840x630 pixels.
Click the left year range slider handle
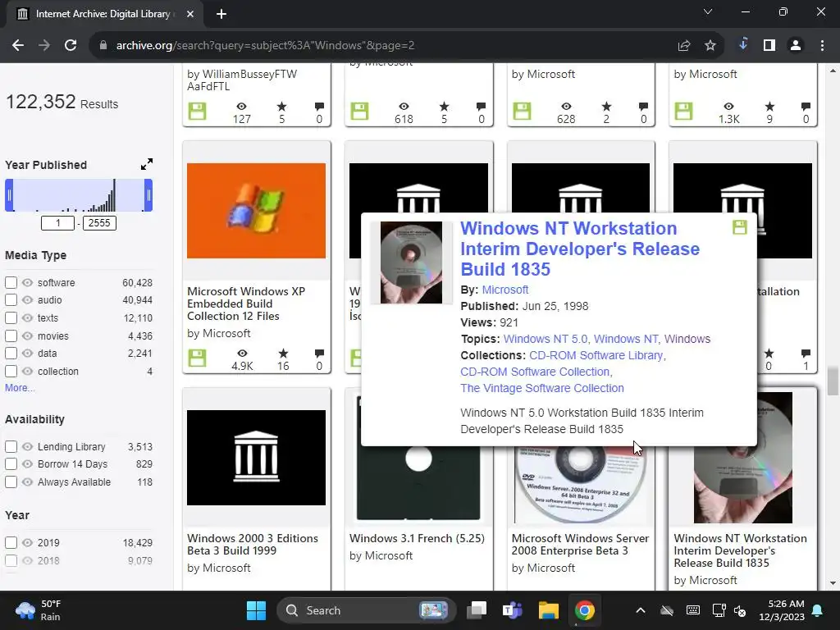pos(9,195)
